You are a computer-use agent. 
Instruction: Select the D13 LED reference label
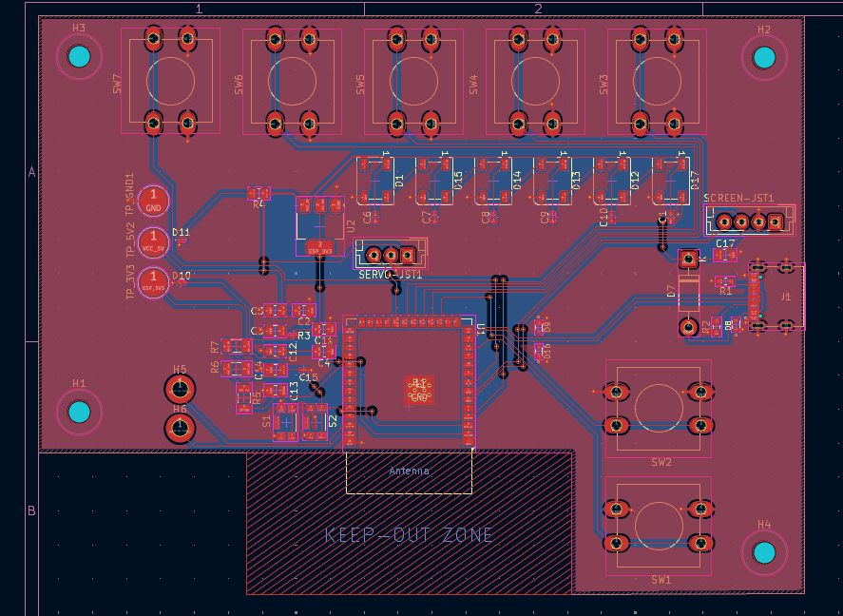pos(576,180)
